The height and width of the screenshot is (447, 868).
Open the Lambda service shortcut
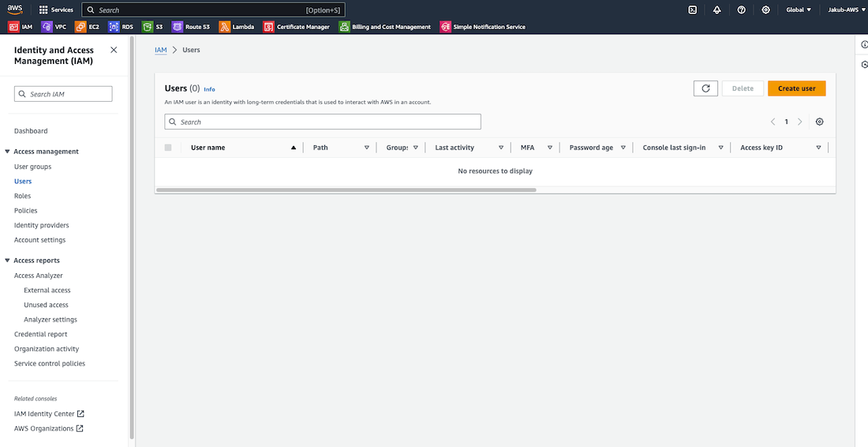coord(237,27)
